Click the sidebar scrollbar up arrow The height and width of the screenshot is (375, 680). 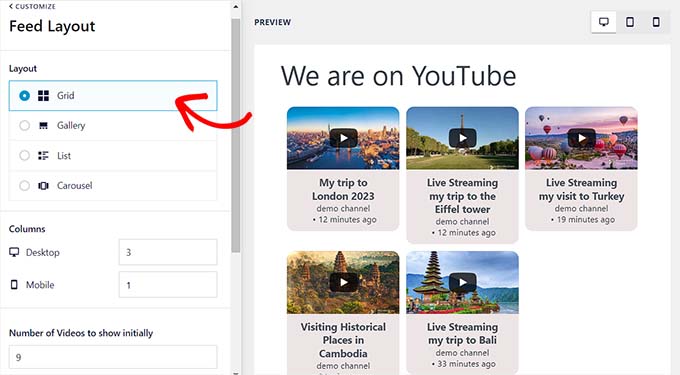235,7
